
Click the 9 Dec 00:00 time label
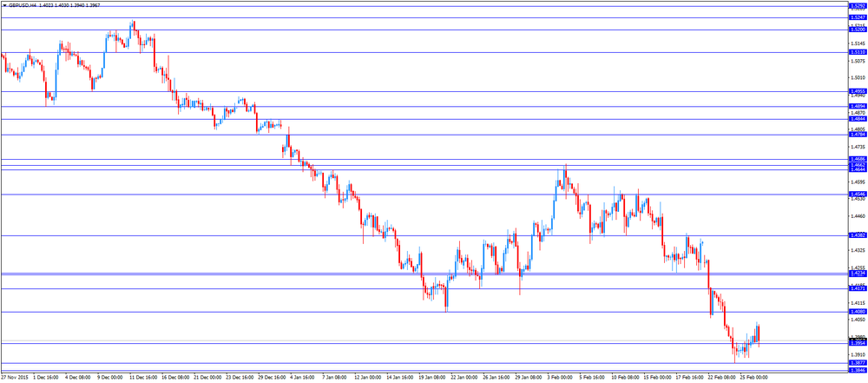tap(111, 378)
